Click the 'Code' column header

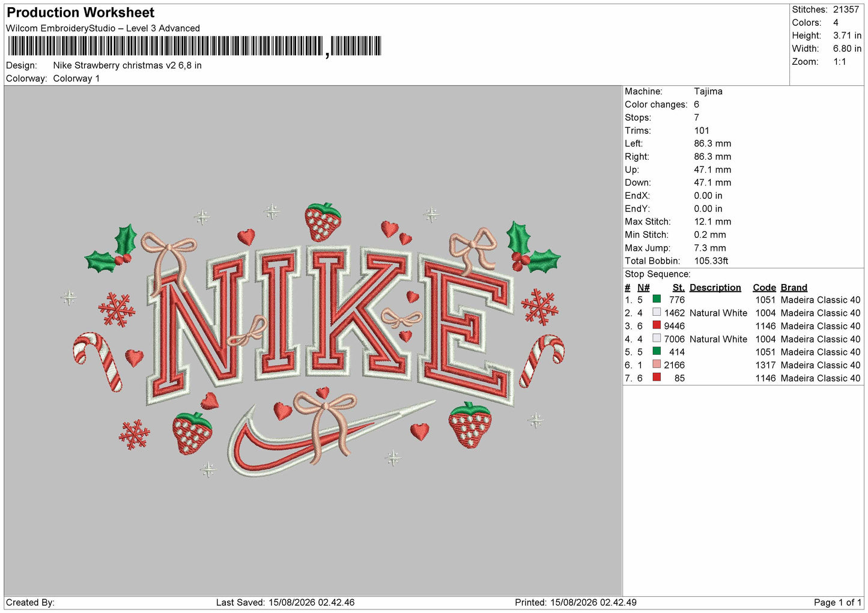coord(764,288)
